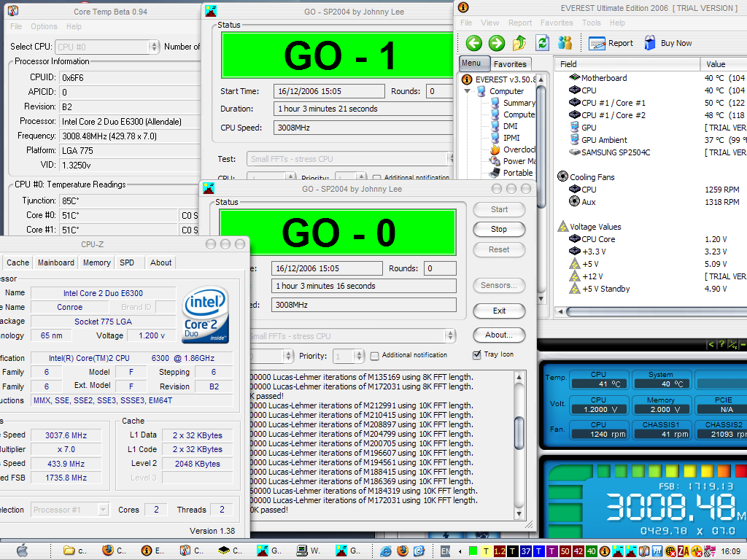Click the green square tray icon
The image size is (747, 560).
click(473, 551)
